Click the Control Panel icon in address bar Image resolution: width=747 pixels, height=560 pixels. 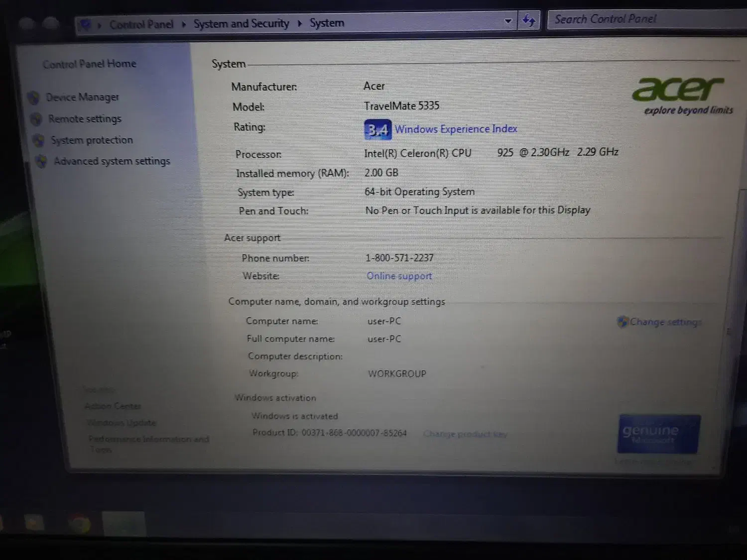point(85,24)
